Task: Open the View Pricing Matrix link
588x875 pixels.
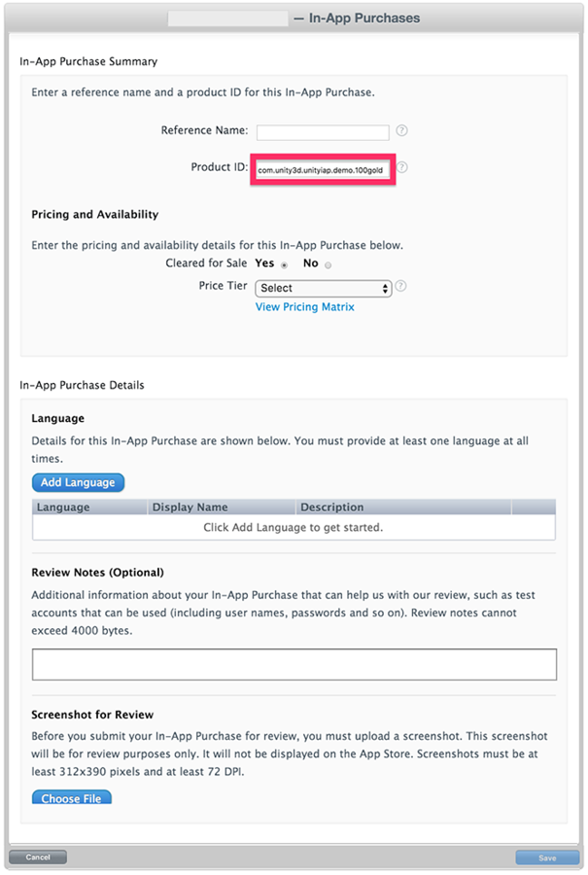Action: (304, 307)
